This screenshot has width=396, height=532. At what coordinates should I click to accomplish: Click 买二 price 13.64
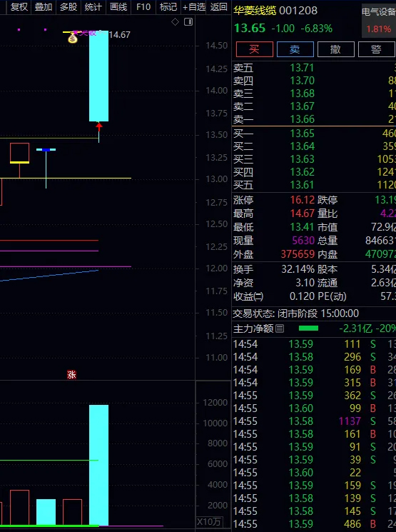pos(302,146)
